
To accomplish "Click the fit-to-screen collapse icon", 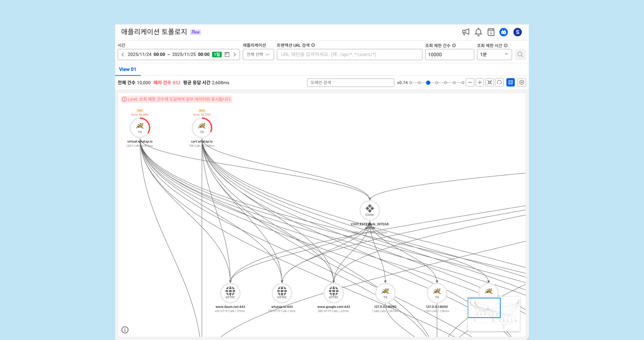I will pyautogui.click(x=489, y=82).
